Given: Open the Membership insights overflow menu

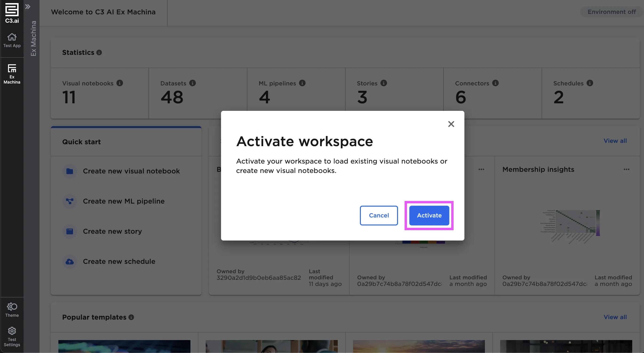Looking at the screenshot, I should (x=627, y=169).
